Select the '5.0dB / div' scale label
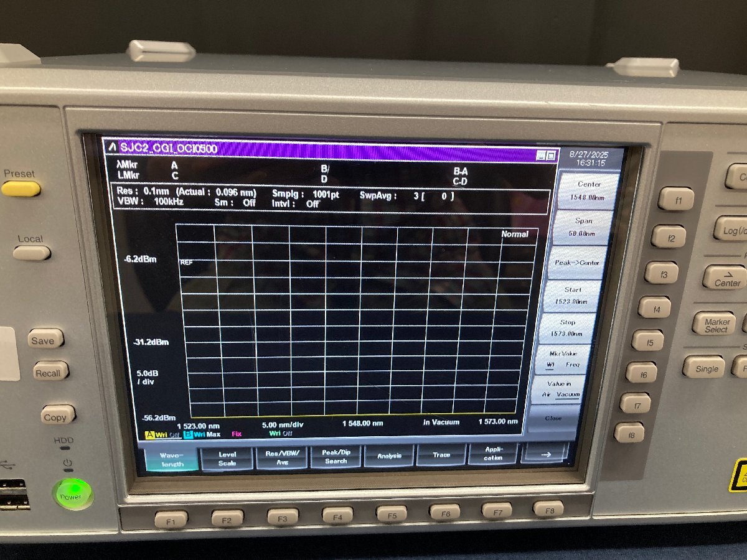 (x=148, y=376)
